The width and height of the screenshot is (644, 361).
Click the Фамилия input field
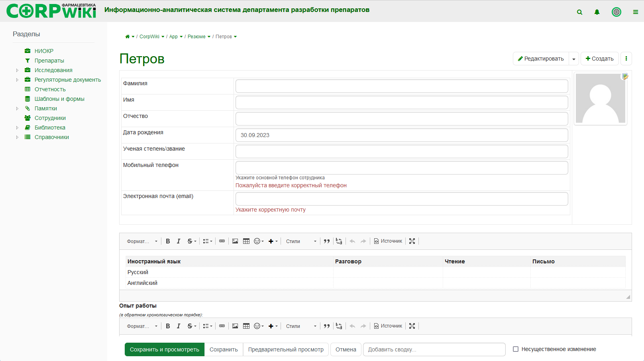(402, 86)
